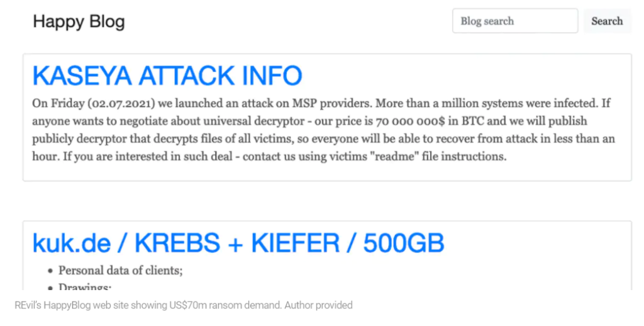Click bullet marker before Personal data

click(50, 271)
